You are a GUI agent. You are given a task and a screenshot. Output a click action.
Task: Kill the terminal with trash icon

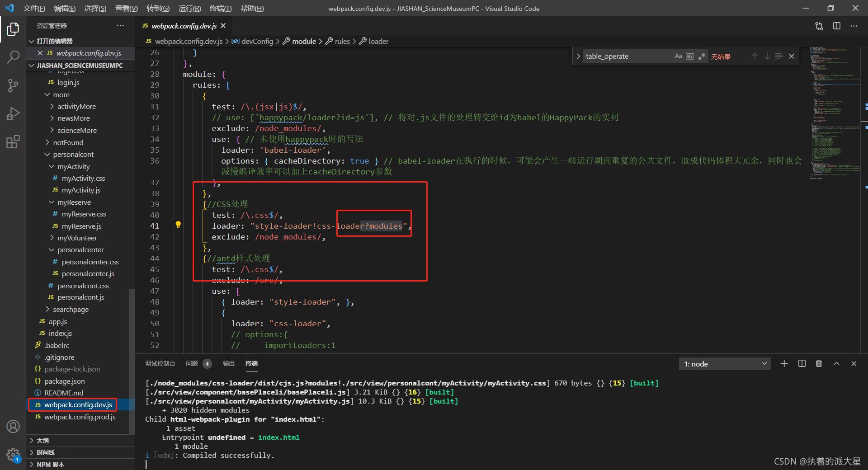point(819,364)
